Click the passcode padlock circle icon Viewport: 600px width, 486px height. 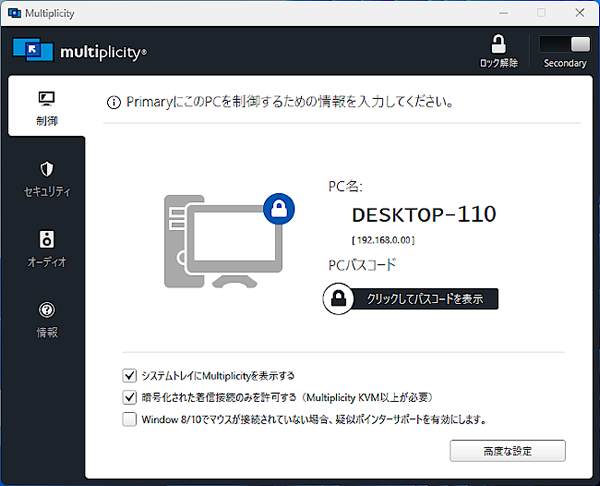click(x=338, y=298)
